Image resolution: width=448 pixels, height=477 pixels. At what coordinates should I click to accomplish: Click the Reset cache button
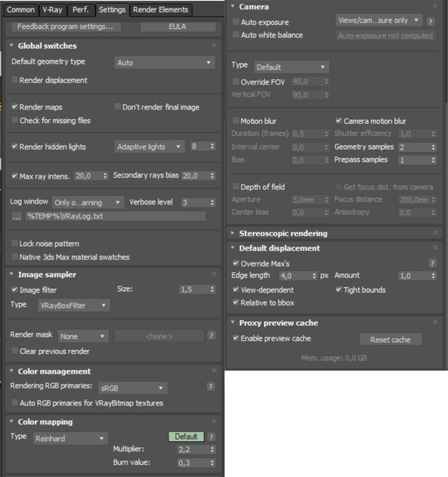coord(390,340)
